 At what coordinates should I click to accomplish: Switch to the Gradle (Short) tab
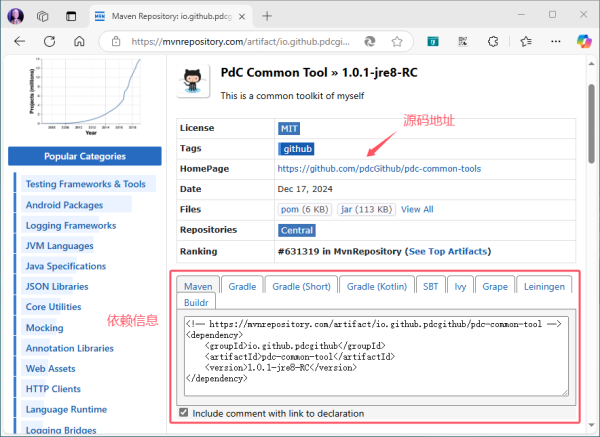302,286
